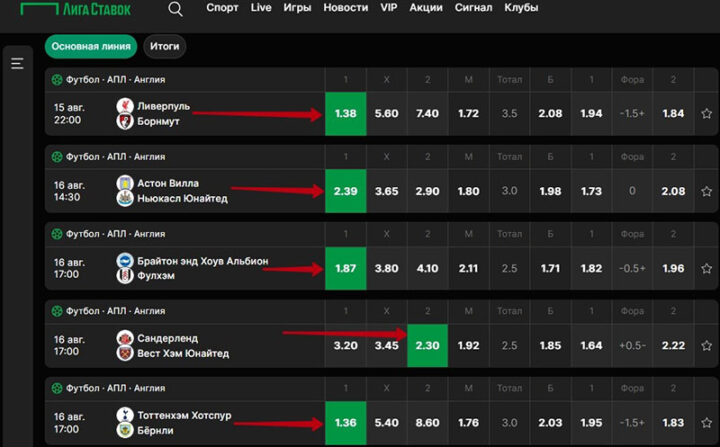The image size is (720, 447).
Task: Click football icon in Ливерпуль match header
Action: [x=56, y=79]
